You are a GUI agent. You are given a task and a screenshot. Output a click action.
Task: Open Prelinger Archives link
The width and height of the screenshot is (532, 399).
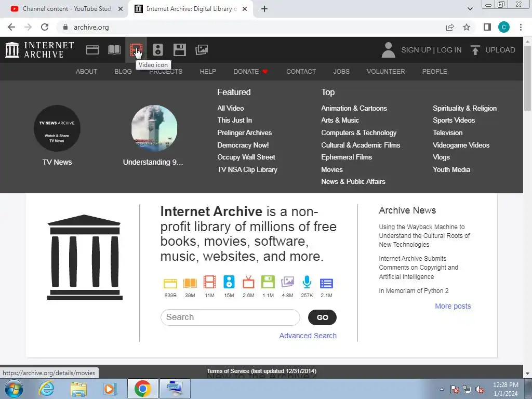pyautogui.click(x=244, y=132)
